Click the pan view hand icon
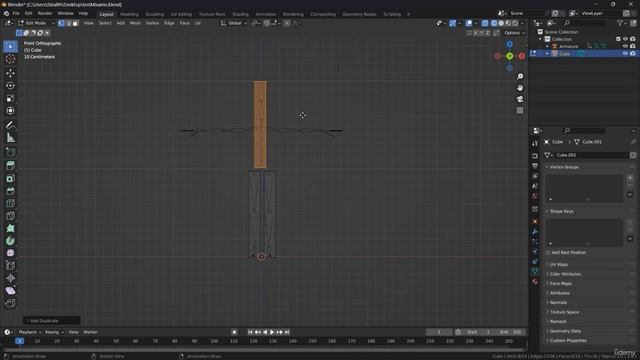 click(520, 88)
